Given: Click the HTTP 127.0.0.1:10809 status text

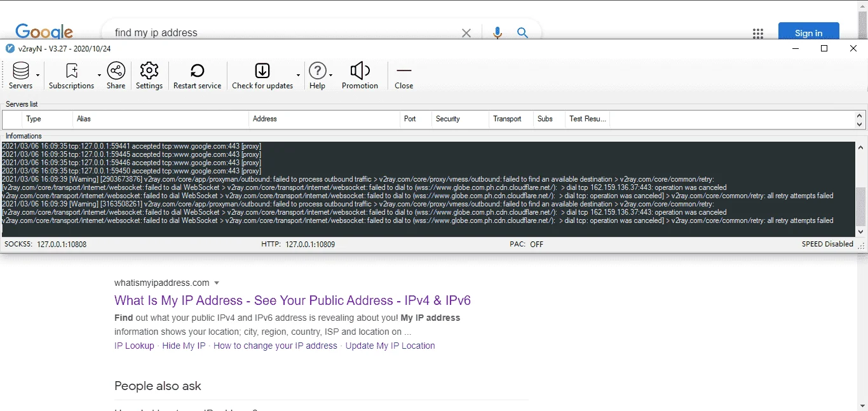Looking at the screenshot, I should [298, 244].
